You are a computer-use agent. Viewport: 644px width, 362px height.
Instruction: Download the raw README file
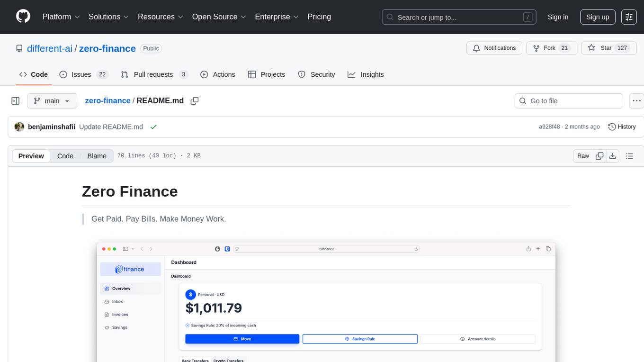(x=612, y=156)
